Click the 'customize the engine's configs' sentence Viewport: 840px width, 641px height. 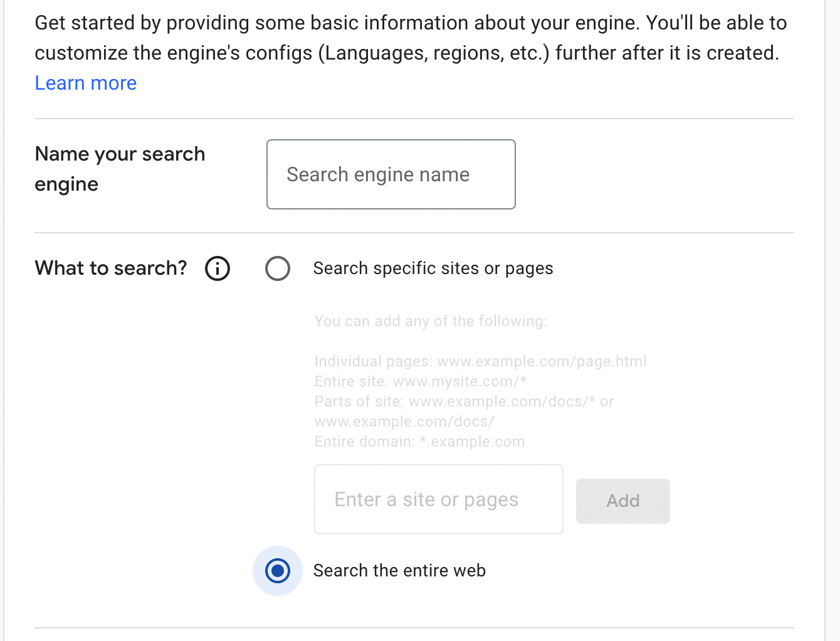pyautogui.click(x=406, y=53)
